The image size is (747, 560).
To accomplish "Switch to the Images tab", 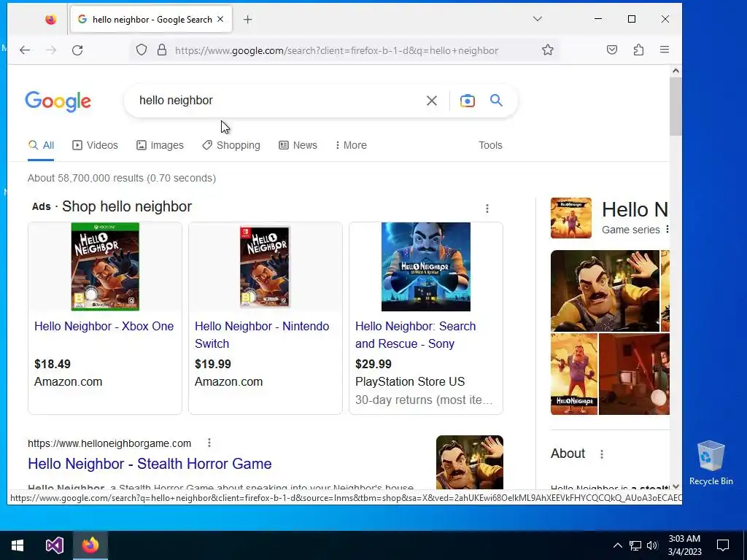I will (x=160, y=145).
